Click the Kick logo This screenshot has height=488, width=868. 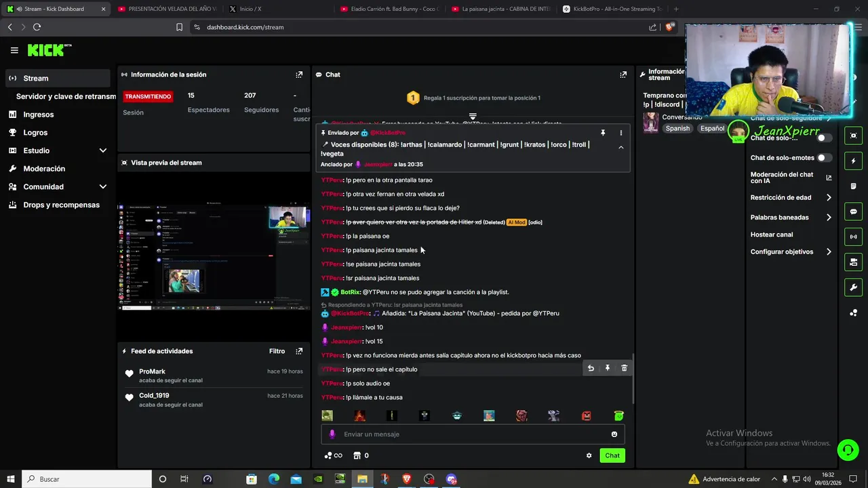click(x=49, y=50)
